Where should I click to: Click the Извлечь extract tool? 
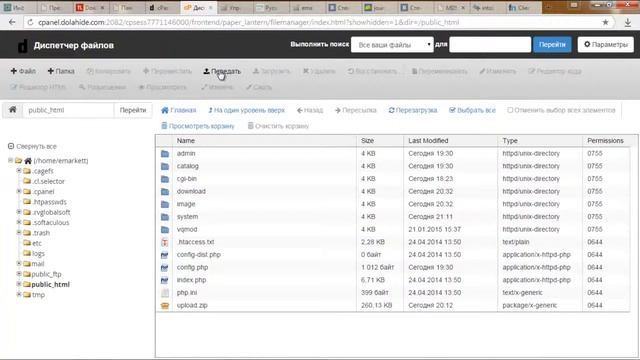pos(217,87)
